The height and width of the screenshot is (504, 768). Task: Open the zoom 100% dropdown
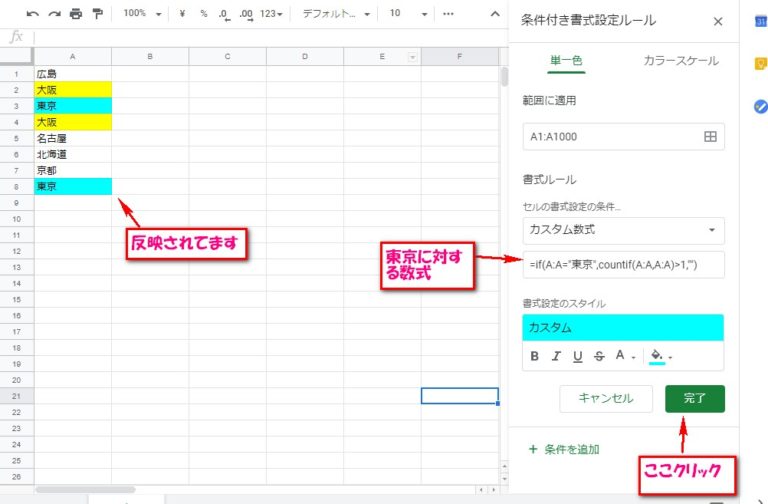tap(142, 14)
